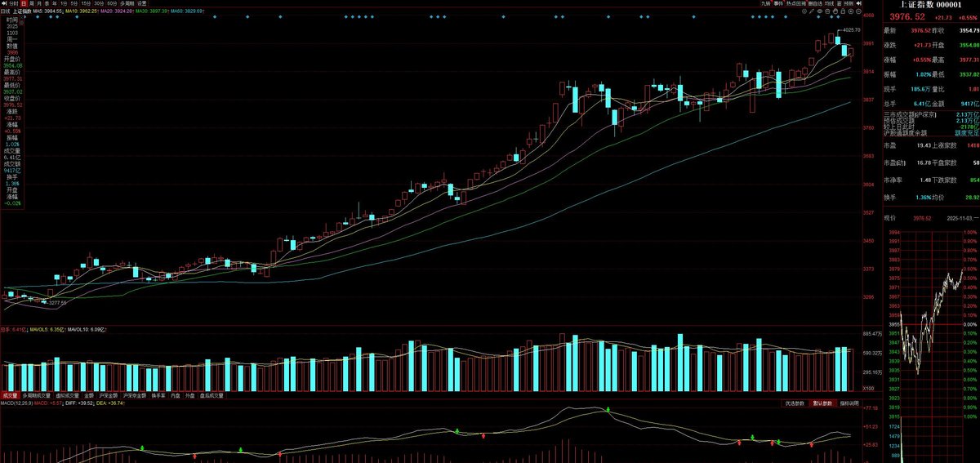Collapse the right quote panel with the arrow

(858, 3)
